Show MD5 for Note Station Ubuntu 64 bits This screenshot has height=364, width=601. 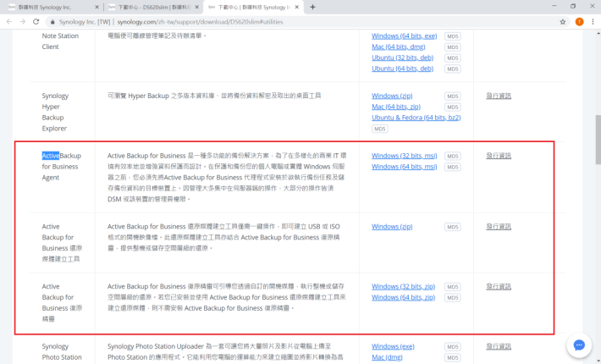(452, 69)
